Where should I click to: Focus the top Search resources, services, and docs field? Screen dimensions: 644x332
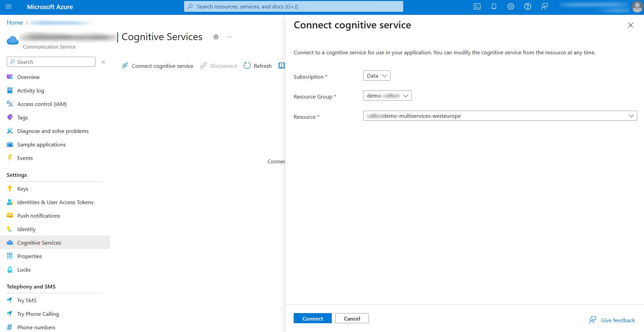[x=293, y=6]
